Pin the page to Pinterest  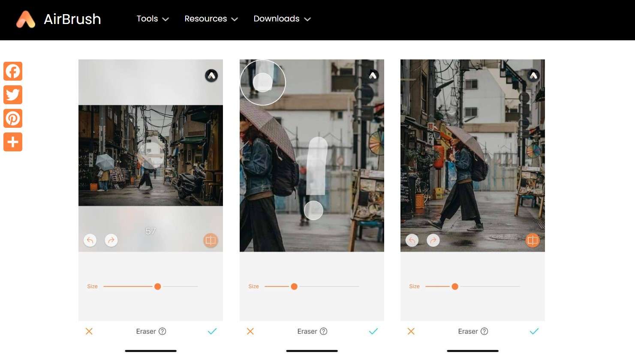click(13, 118)
